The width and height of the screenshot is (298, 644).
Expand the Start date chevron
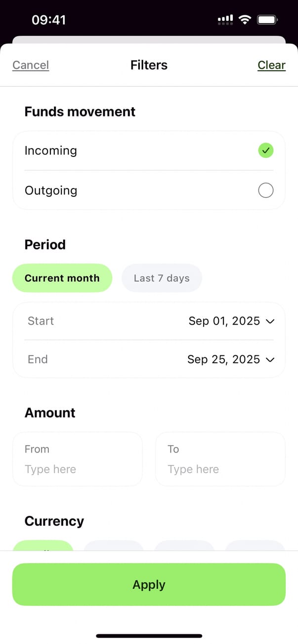pyautogui.click(x=270, y=321)
